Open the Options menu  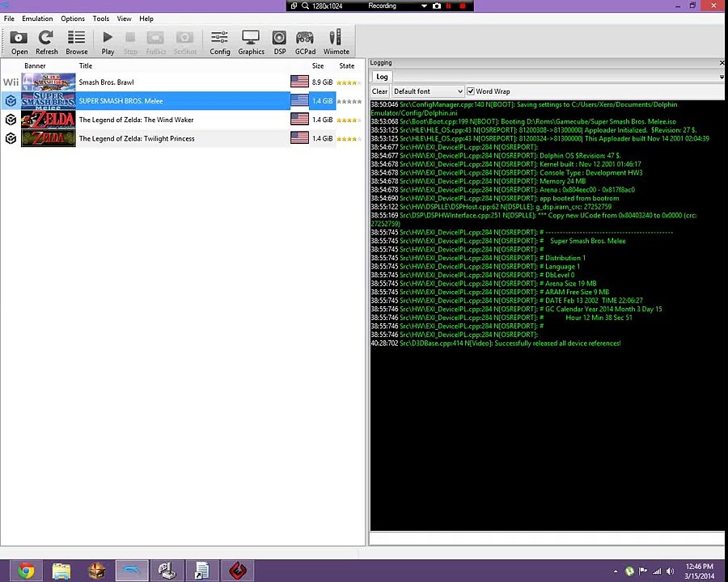coord(73,19)
